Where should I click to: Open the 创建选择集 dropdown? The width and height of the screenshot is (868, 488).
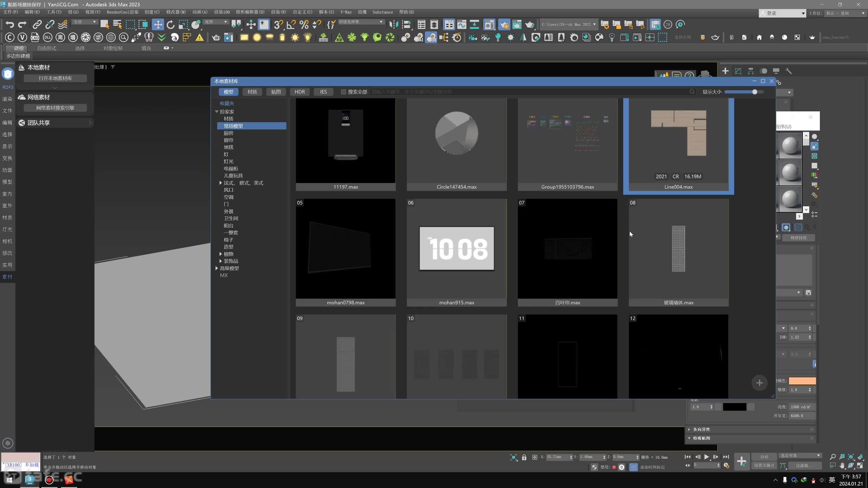(361, 22)
